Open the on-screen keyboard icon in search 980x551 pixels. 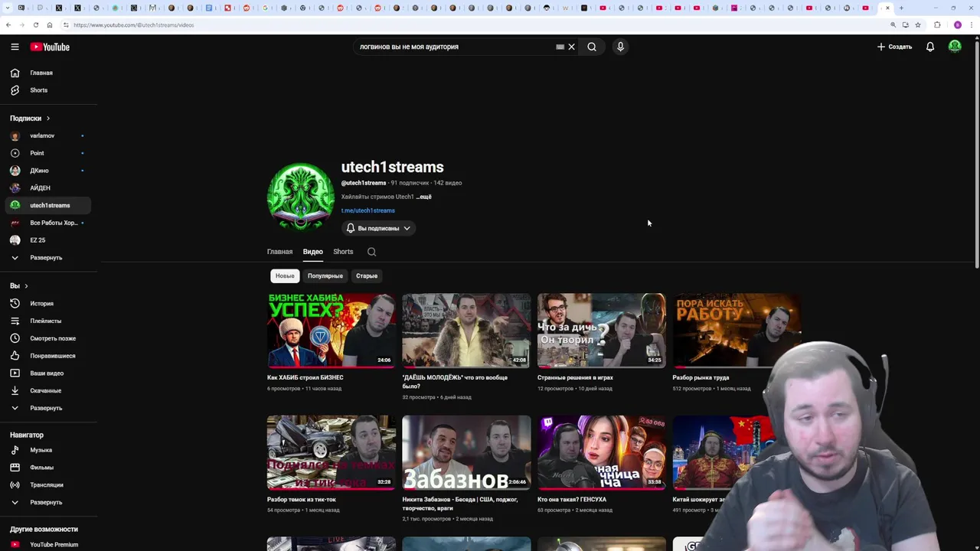[x=560, y=47]
